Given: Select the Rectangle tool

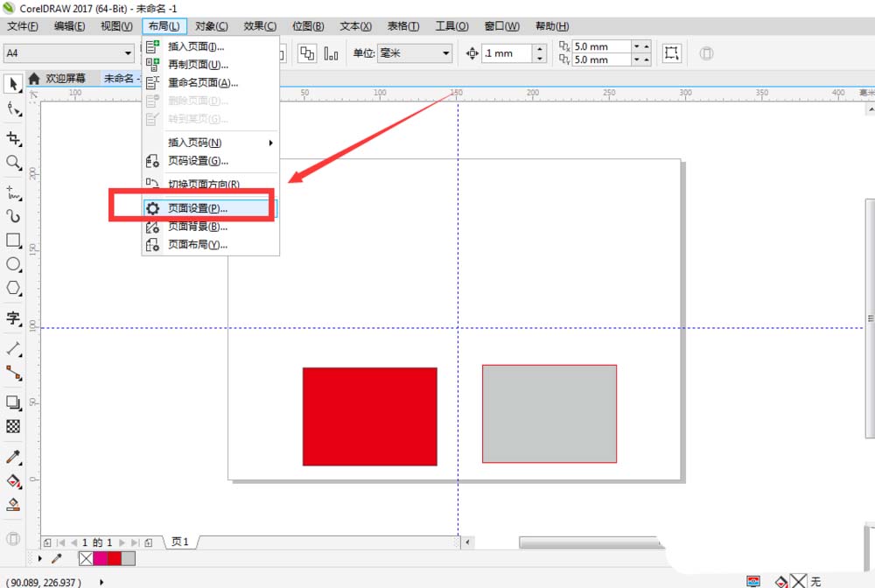Looking at the screenshot, I should (x=13, y=241).
